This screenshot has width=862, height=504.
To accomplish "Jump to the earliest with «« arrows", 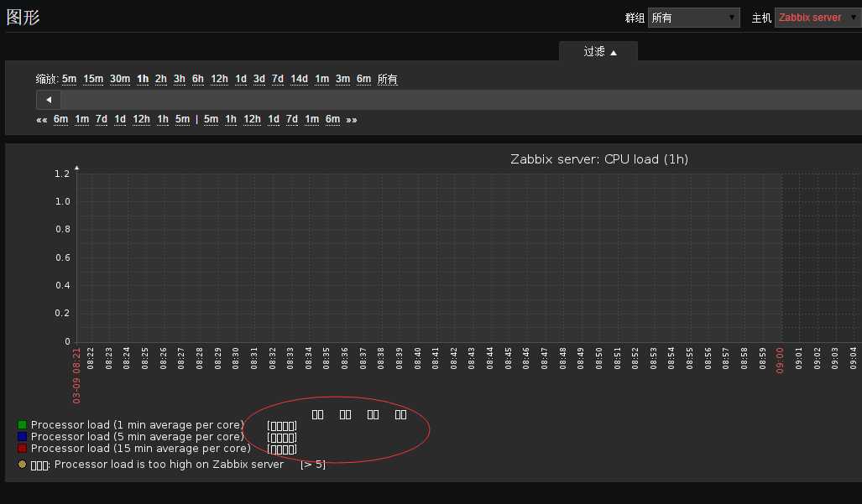I will pos(42,120).
